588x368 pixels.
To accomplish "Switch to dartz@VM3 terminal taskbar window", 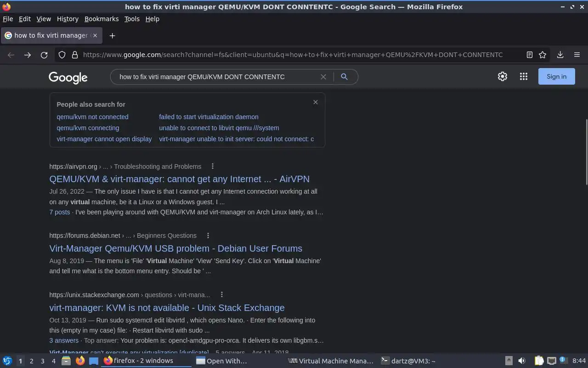I will click(x=423, y=361).
